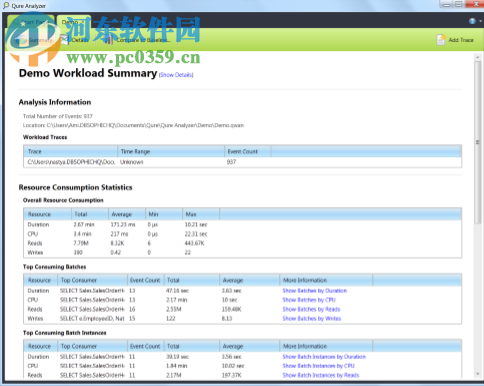The height and width of the screenshot is (386, 484).
Task: Click the scrollbar down arrow
Action: pyautogui.click(x=477, y=374)
